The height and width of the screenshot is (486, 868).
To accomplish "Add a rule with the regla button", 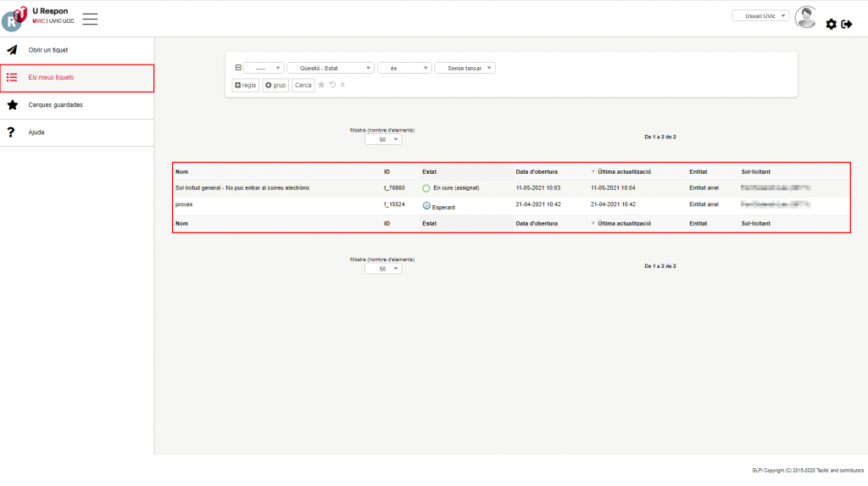I will pyautogui.click(x=245, y=86).
